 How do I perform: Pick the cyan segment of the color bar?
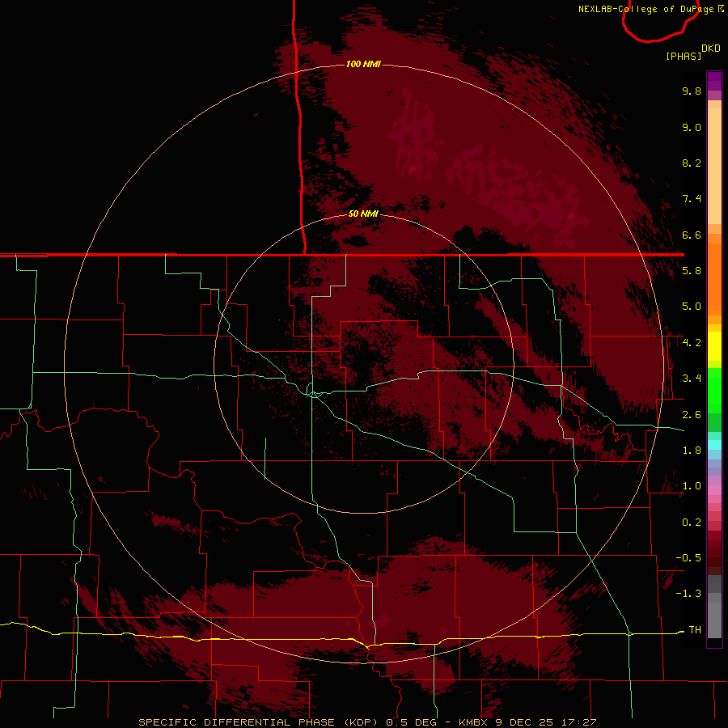[714, 444]
